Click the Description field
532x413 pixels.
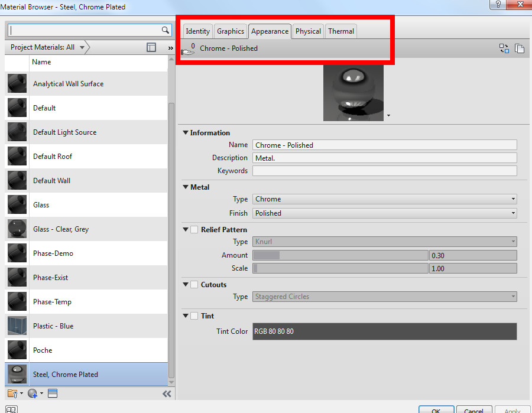385,158
